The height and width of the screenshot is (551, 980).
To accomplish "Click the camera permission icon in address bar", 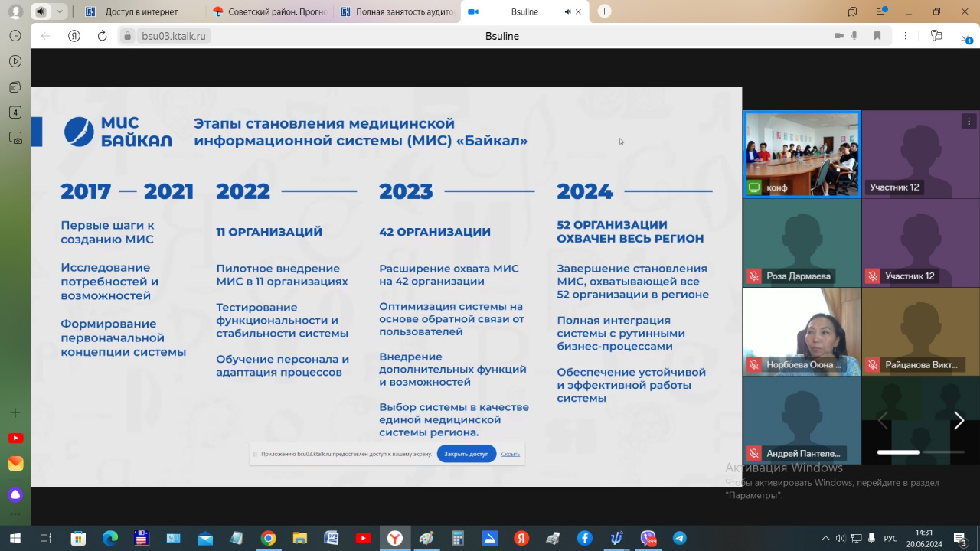I will click(x=838, y=36).
